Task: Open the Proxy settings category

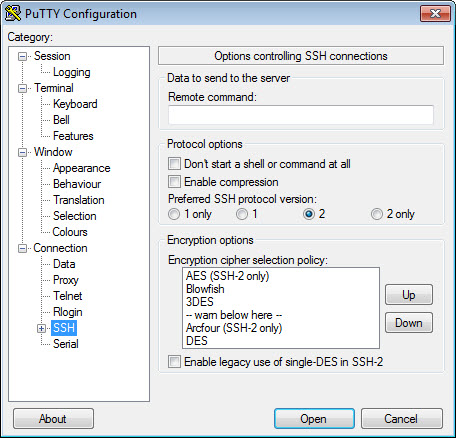Action: pyautogui.click(x=66, y=280)
